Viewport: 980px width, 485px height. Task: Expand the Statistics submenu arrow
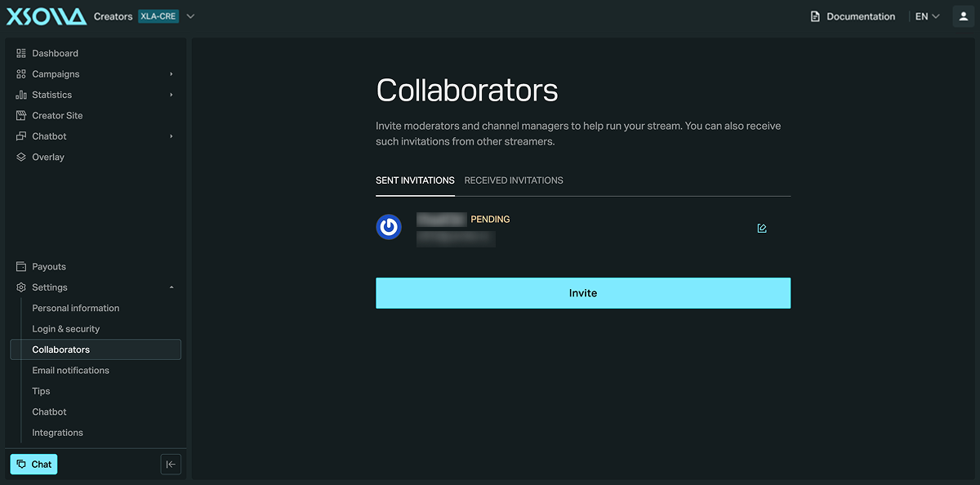(171, 95)
